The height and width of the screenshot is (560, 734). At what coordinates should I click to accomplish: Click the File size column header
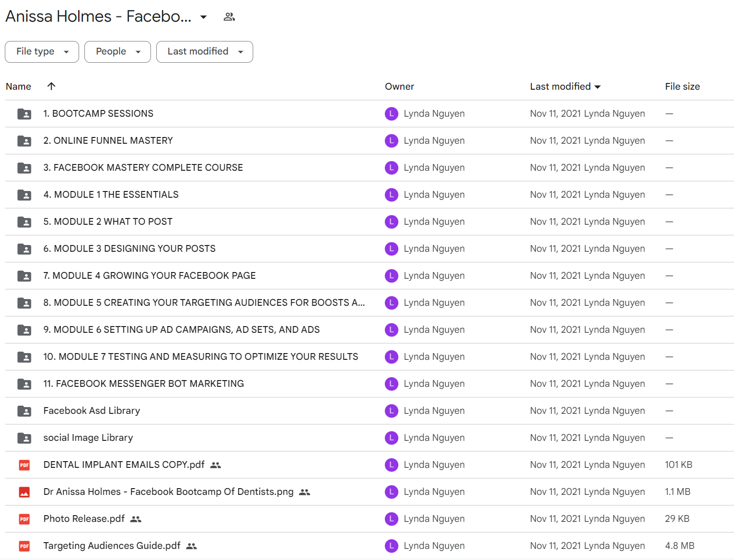pos(682,86)
